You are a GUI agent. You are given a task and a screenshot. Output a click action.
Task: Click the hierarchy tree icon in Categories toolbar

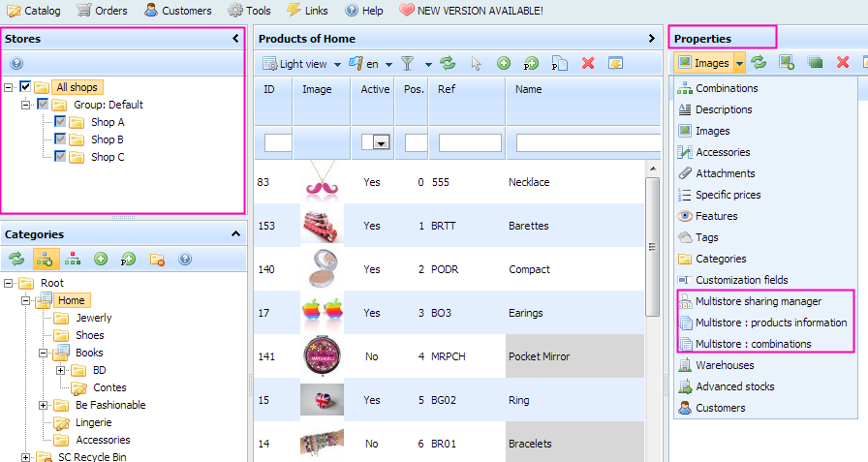tap(73, 259)
